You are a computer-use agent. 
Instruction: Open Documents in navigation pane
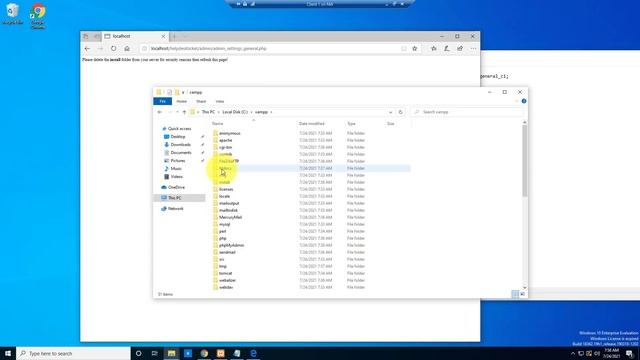pos(181,153)
